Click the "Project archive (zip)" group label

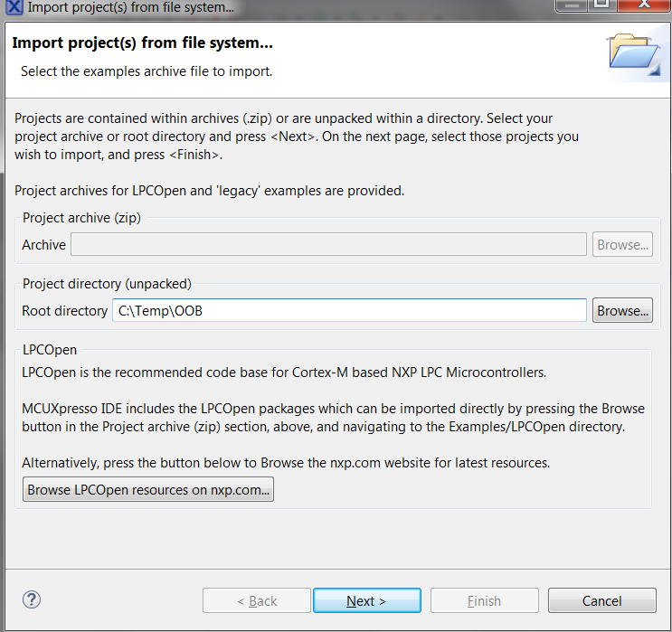pyautogui.click(x=82, y=217)
